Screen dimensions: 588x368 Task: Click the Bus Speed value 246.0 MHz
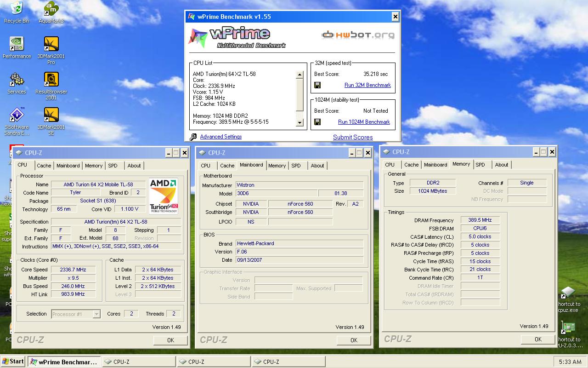tap(73, 286)
